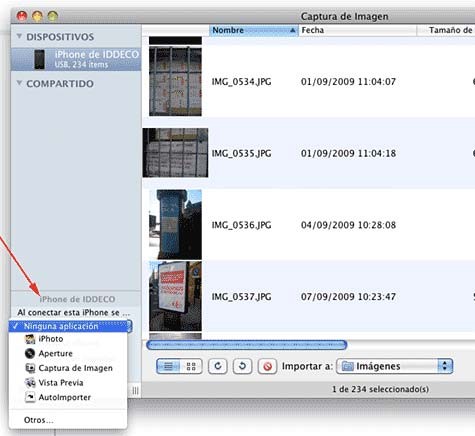The height and width of the screenshot is (436, 475).
Task: Select thumbnail of IMG_0536.JPG
Action: [175, 224]
